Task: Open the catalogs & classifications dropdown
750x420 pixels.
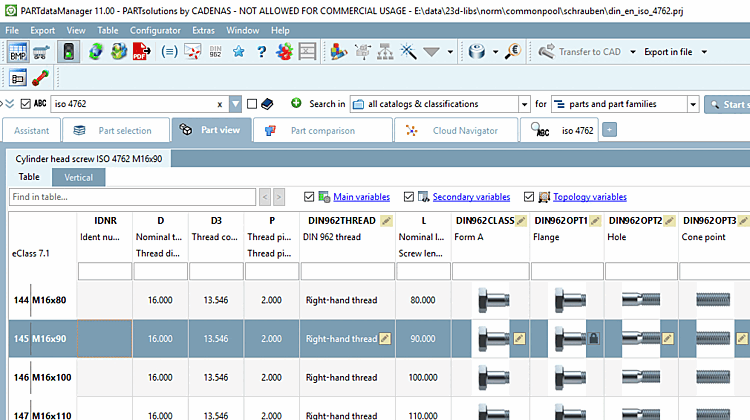Action: 524,104
